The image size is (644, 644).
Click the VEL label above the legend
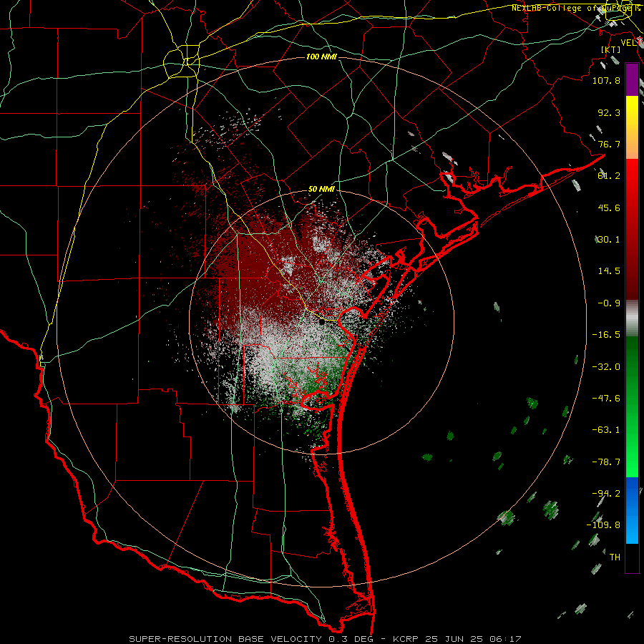630,43
